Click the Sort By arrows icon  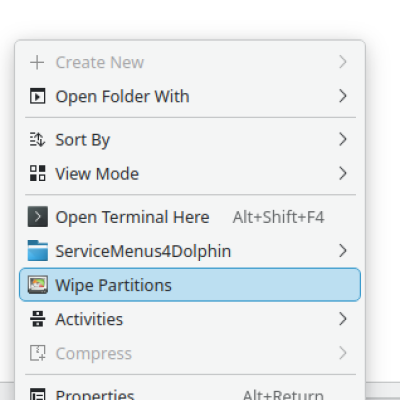coord(37,140)
